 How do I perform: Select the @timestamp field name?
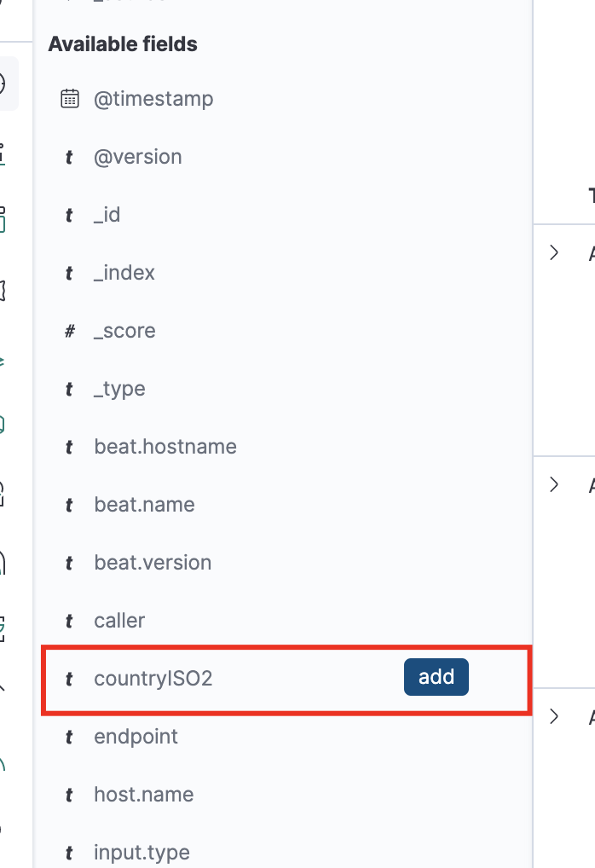click(153, 99)
